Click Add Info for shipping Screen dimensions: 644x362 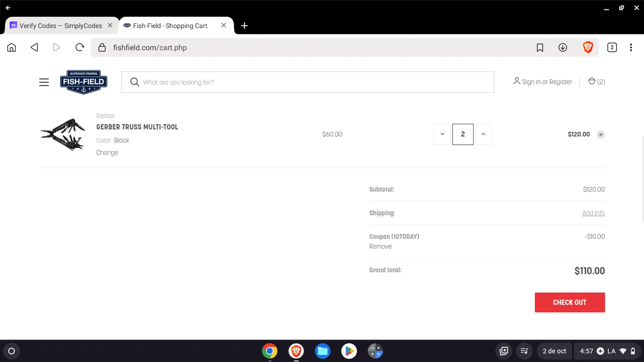pos(593,213)
